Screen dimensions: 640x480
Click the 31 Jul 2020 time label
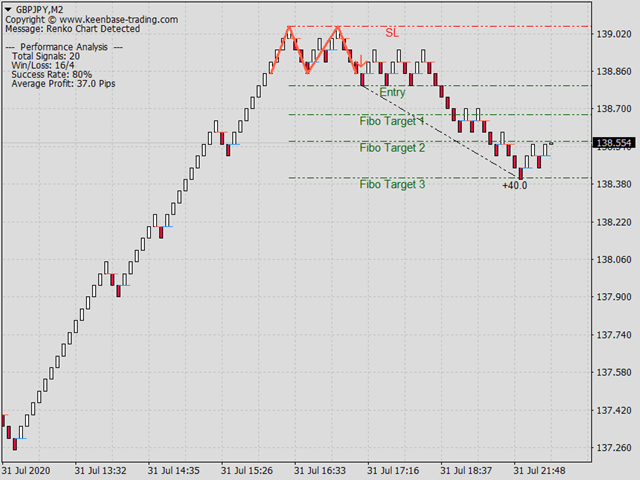pos(27,471)
